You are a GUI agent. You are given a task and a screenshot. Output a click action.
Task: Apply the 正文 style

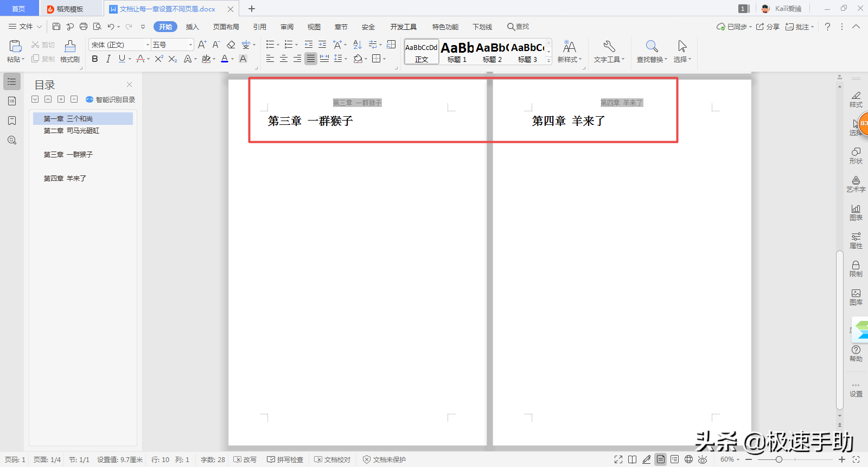click(x=422, y=52)
